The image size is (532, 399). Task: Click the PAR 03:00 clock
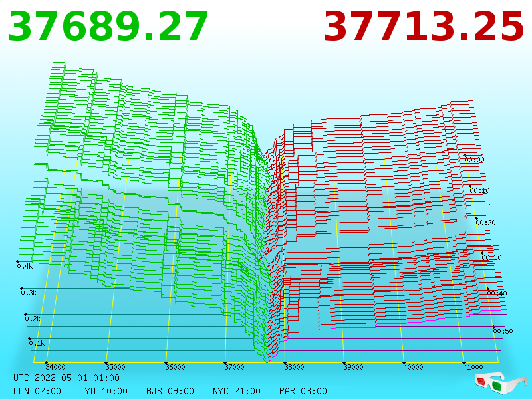[303, 391]
